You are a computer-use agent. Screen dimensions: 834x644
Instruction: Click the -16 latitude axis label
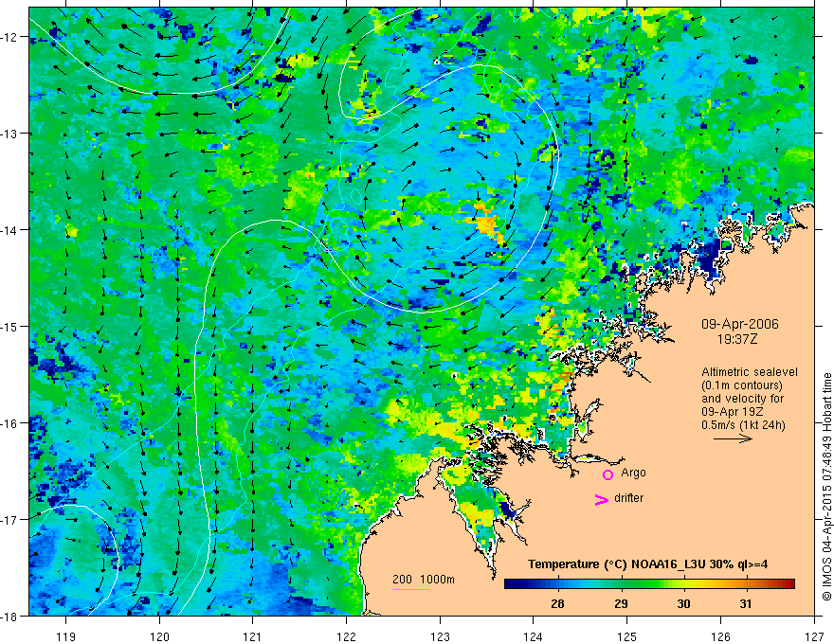click(x=9, y=423)
